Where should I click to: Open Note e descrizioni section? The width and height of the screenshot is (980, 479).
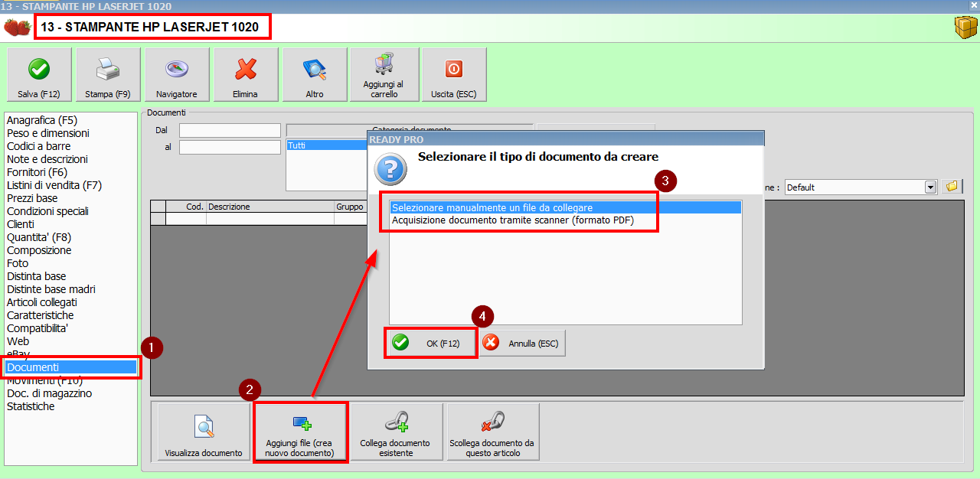pos(47,159)
